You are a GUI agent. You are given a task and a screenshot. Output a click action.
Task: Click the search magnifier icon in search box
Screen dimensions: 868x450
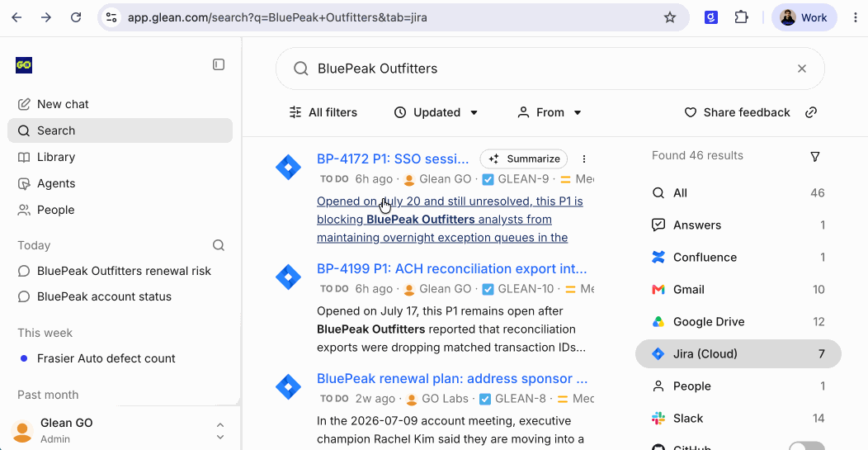300,69
